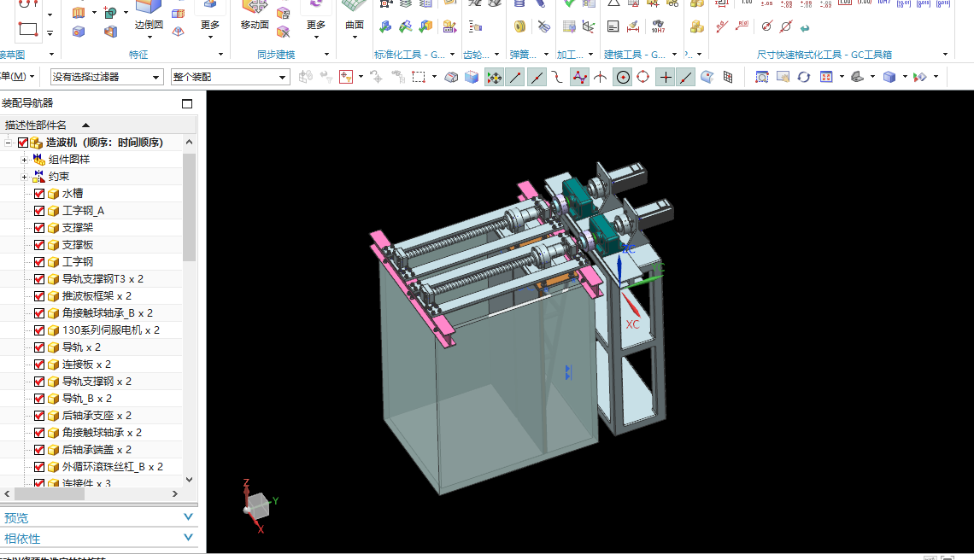Click the rotate view icon in toolbar
The height and width of the screenshot is (560, 974).
pos(804,77)
